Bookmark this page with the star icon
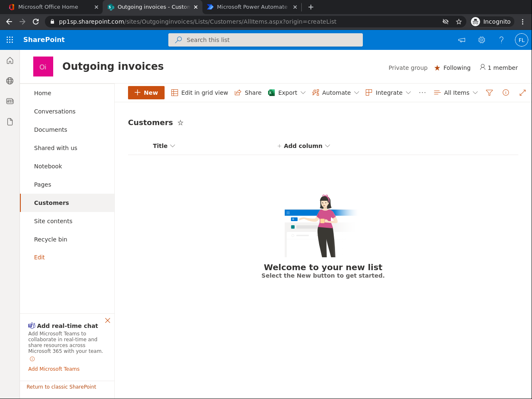 pos(459,22)
